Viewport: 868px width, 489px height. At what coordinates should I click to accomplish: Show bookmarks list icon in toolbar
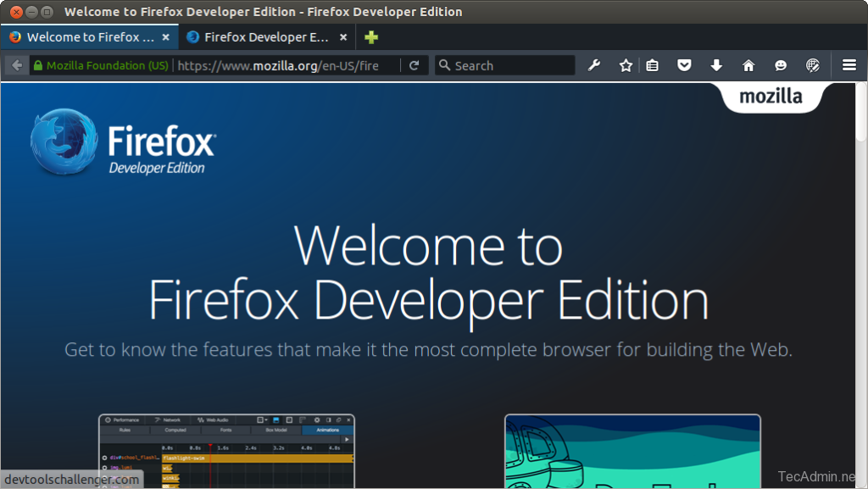(652, 65)
